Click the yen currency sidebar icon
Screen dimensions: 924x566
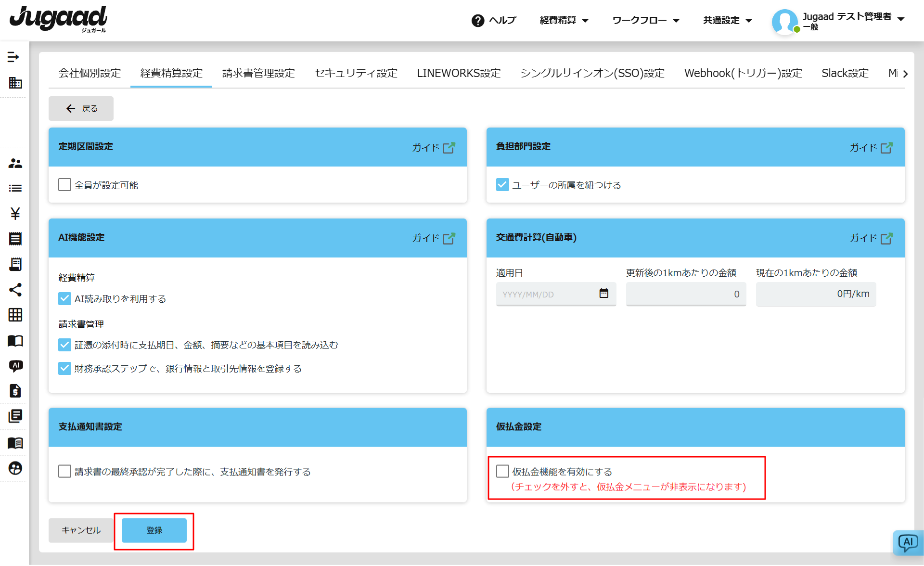pyautogui.click(x=15, y=213)
